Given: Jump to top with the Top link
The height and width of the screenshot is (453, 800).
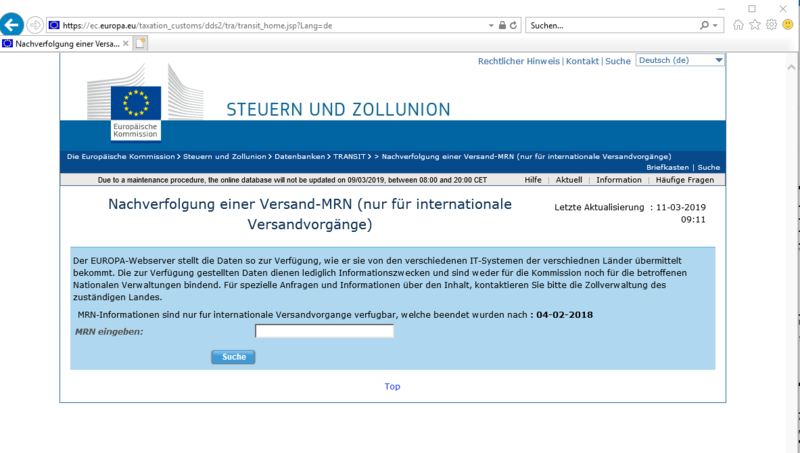Looking at the screenshot, I should tap(392, 387).
